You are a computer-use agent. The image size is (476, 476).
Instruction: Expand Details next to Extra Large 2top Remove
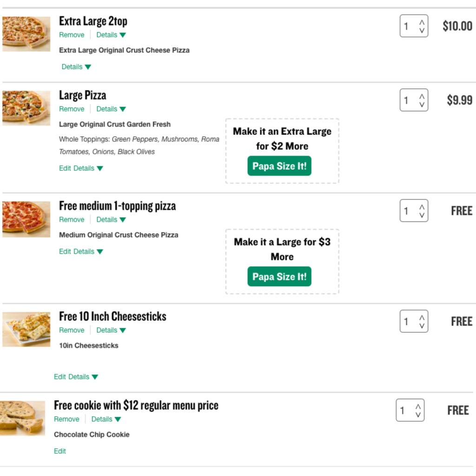pos(111,35)
